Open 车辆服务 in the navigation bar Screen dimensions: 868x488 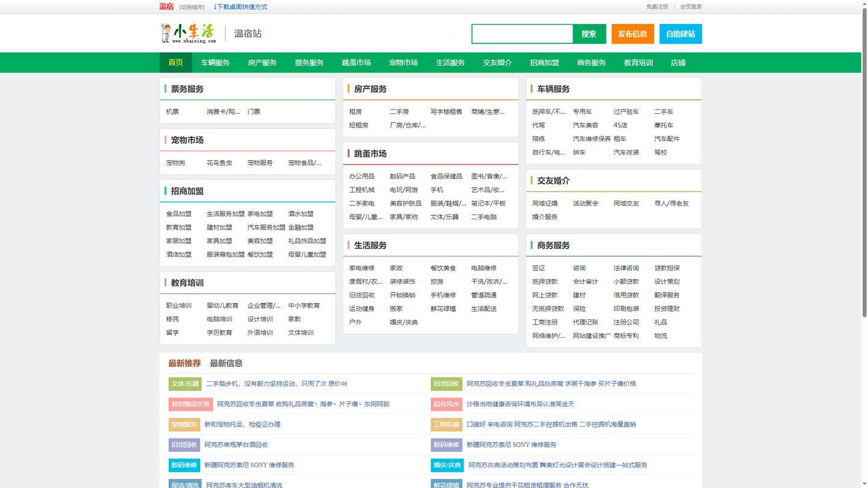tap(215, 63)
